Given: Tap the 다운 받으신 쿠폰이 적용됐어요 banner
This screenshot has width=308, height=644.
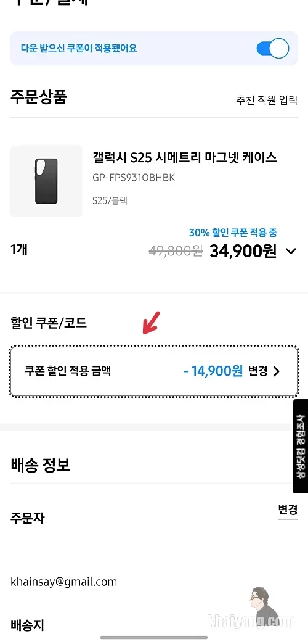Looking at the screenshot, I should [x=154, y=49].
